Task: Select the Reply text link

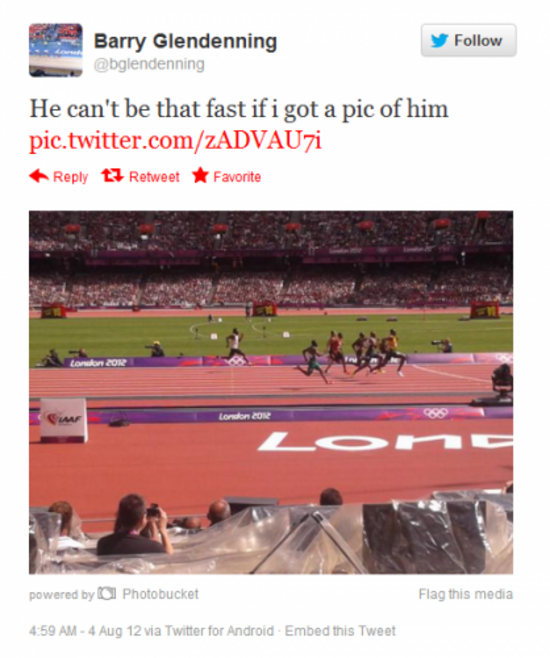Action: (x=70, y=177)
